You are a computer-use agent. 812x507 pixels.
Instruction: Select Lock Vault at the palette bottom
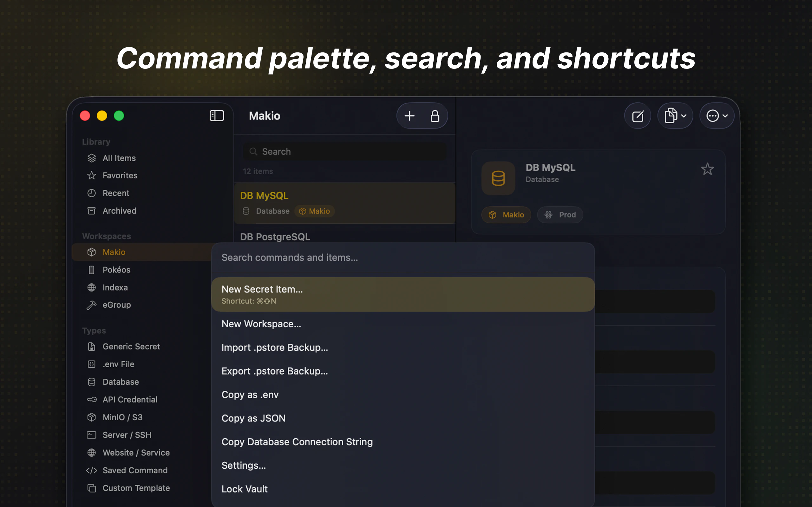244,489
